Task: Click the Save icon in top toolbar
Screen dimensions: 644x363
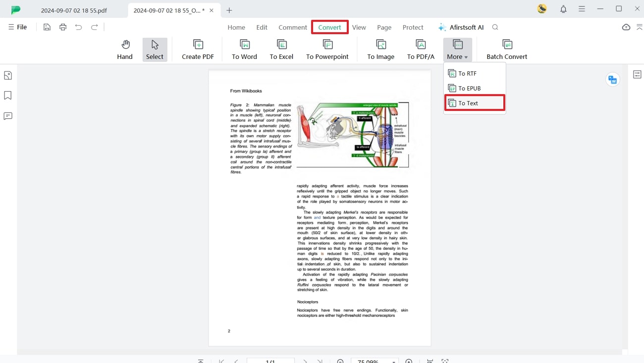Action: [x=47, y=27]
